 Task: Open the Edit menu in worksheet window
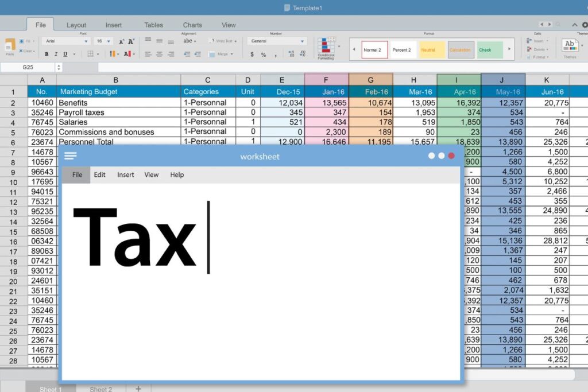(99, 174)
